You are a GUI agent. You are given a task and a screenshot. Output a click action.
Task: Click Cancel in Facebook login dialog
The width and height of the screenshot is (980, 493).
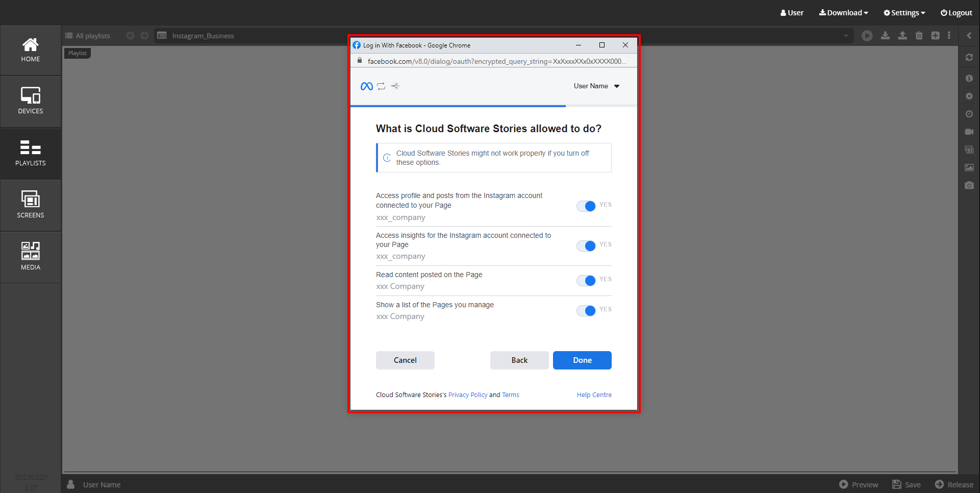pyautogui.click(x=405, y=360)
